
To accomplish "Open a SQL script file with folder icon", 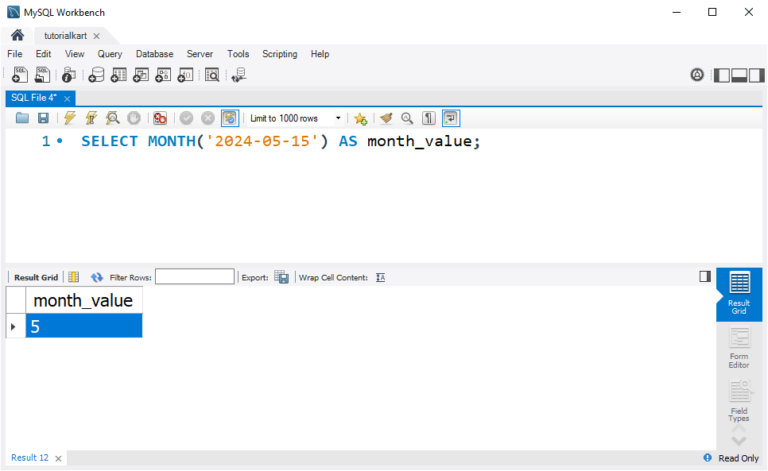I will click(22, 118).
